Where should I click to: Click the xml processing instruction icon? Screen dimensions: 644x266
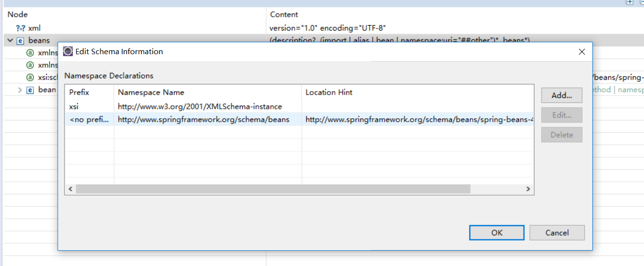click(20, 28)
